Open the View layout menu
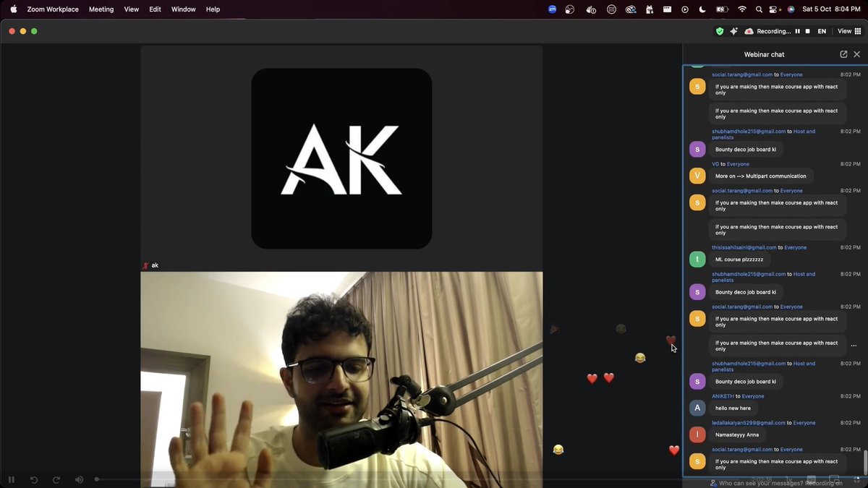 click(x=849, y=31)
